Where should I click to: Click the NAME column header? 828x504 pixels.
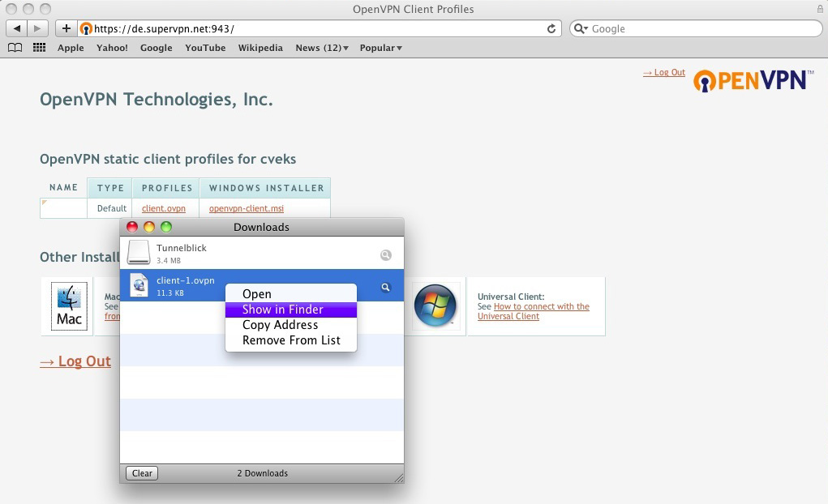[x=63, y=187]
